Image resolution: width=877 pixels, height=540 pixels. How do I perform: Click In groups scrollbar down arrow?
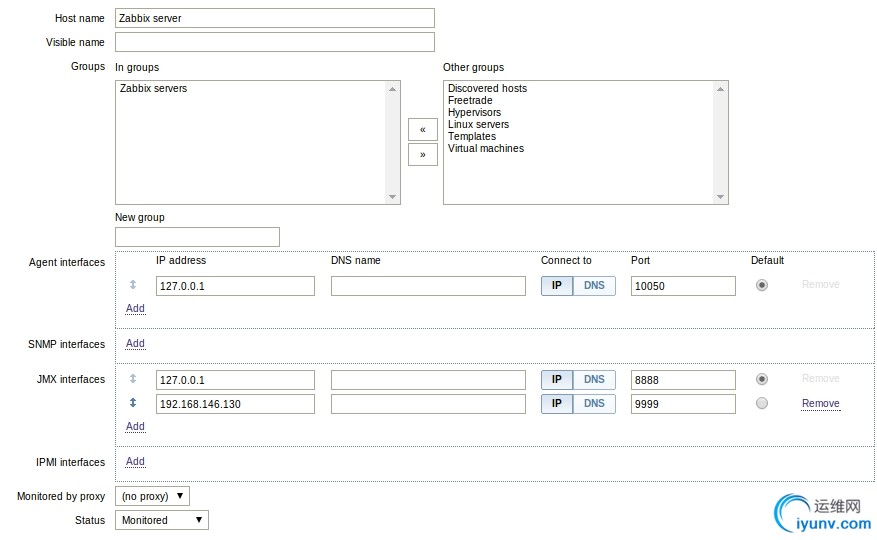click(x=393, y=196)
